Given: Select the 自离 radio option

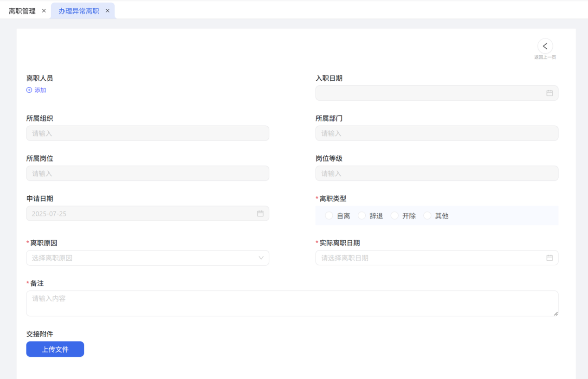Looking at the screenshot, I should point(329,216).
